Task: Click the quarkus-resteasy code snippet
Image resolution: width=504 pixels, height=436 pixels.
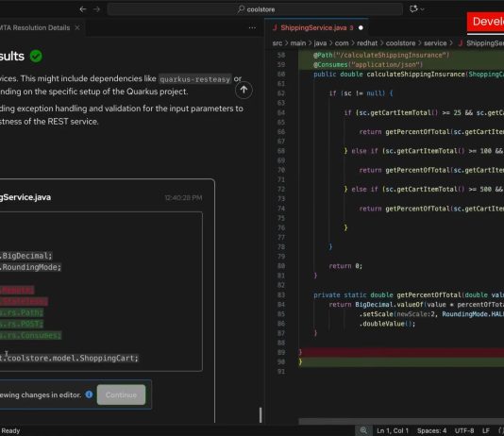Action: (x=195, y=79)
